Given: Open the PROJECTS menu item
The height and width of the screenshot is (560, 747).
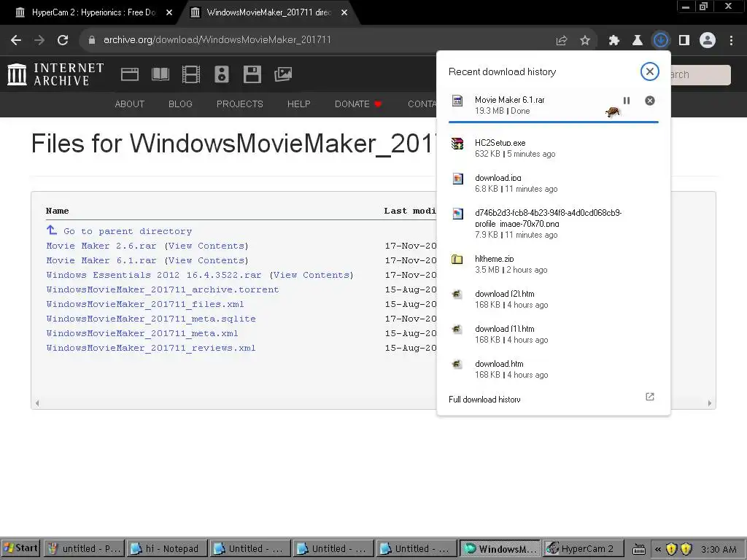Looking at the screenshot, I should coord(239,104).
